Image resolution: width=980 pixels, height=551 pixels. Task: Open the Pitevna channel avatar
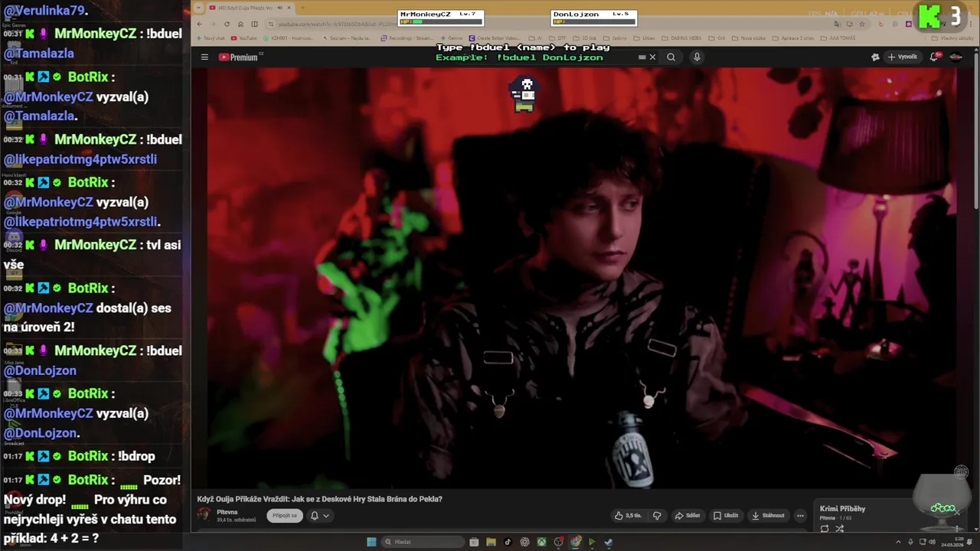(x=204, y=515)
